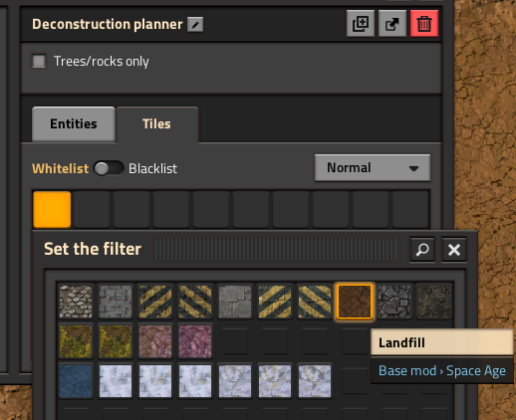Click the Blacklist label
Image resolution: width=516 pixels, height=420 pixels.
click(152, 168)
